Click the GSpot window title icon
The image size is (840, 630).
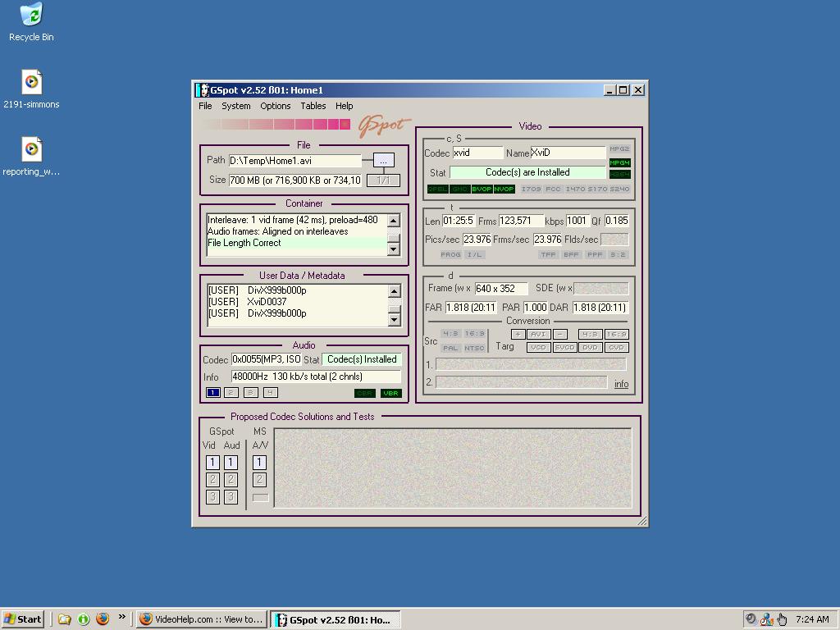[202, 90]
